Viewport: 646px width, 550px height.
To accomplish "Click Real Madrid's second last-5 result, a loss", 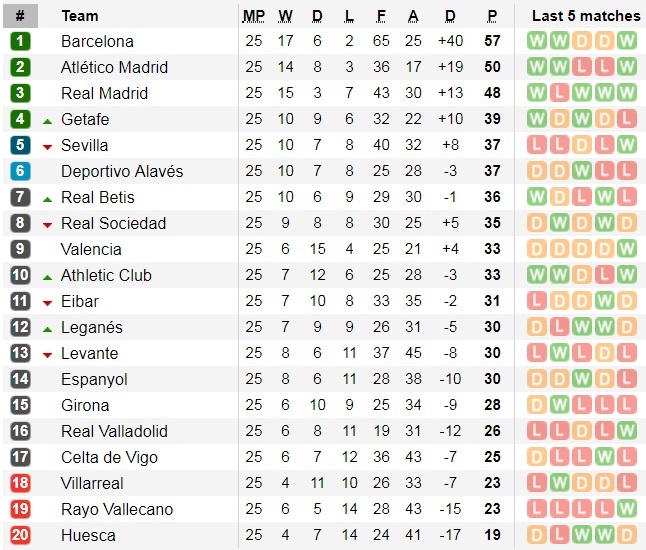I will click(558, 93).
